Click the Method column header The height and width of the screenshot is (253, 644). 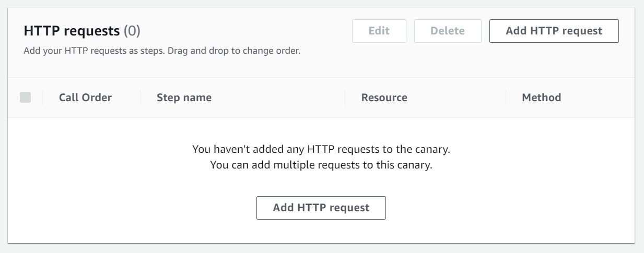[541, 98]
